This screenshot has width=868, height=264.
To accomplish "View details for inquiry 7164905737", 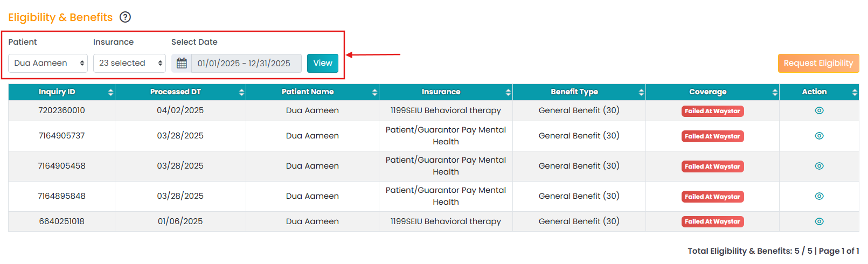I will tap(819, 136).
